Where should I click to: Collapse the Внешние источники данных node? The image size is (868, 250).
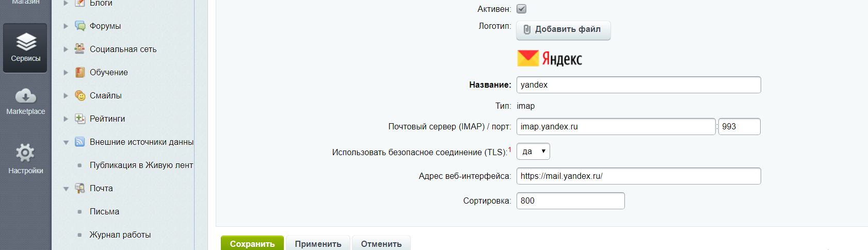pyautogui.click(x=66, y=142)
